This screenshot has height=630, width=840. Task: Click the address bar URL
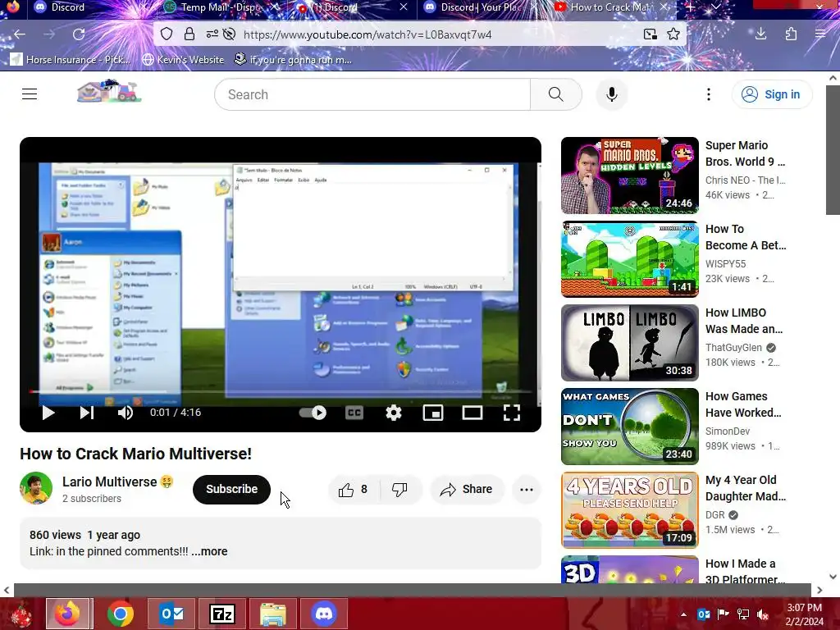click(x=367, y=34)
